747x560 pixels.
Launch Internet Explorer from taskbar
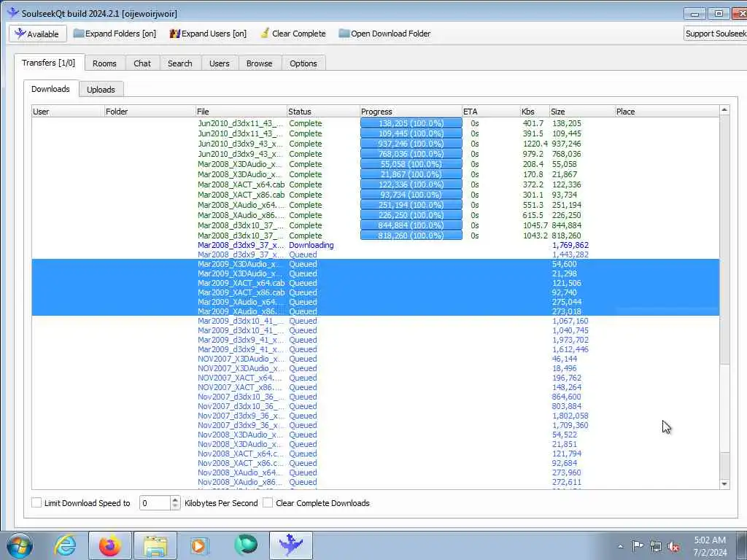(x=65, y=545)
